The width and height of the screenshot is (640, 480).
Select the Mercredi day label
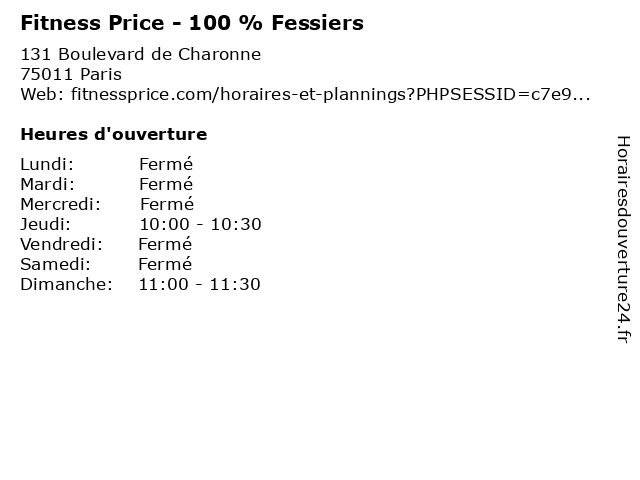click(60, 204)
